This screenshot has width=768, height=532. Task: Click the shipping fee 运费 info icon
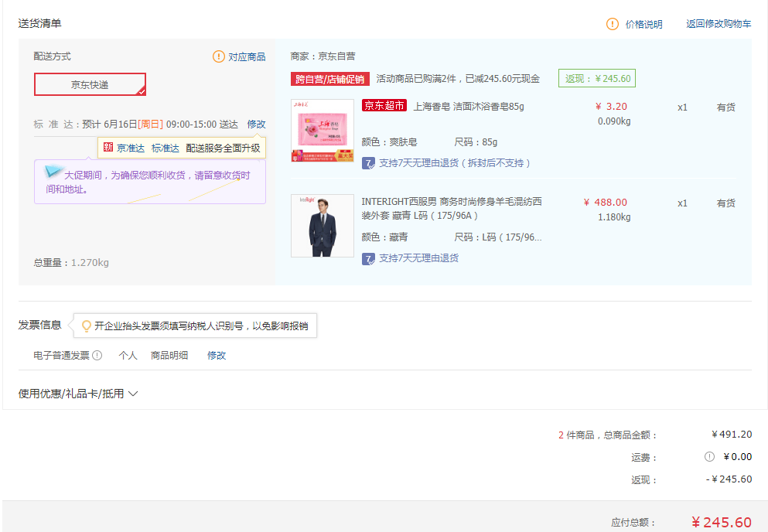(x=709, y=456)
